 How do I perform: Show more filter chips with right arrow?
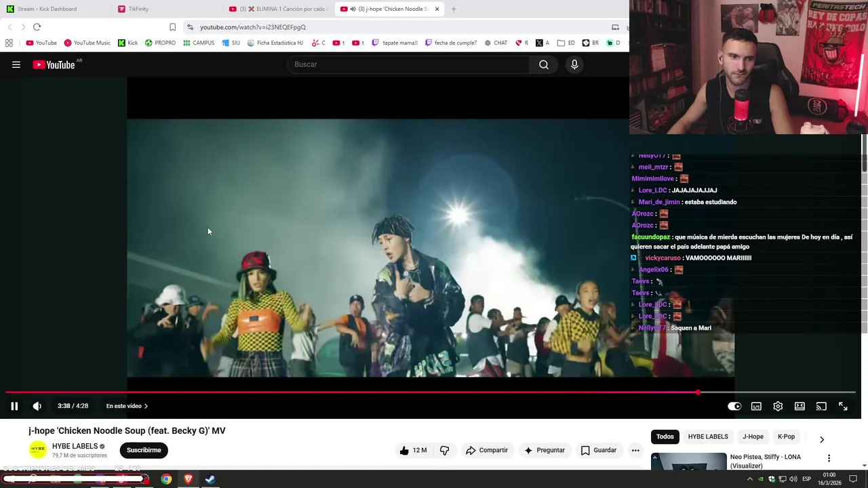click(822, 439)
